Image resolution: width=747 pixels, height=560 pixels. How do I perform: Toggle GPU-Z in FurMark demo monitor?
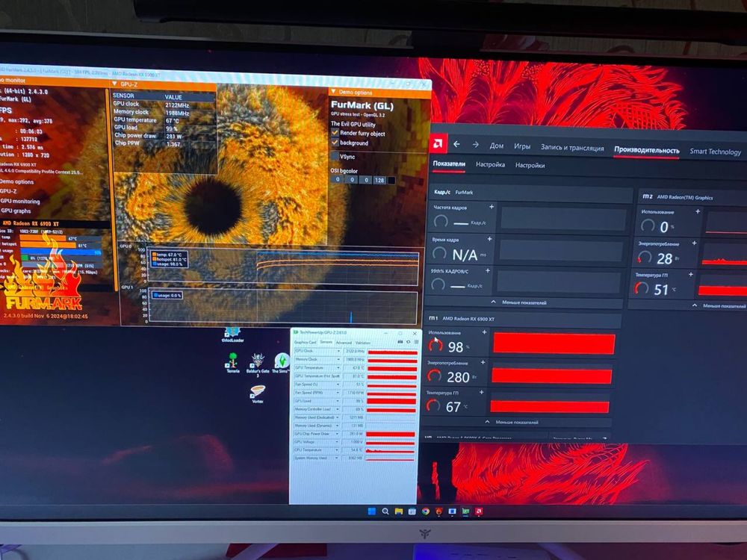pyautogui.click(x=8, y=191)
